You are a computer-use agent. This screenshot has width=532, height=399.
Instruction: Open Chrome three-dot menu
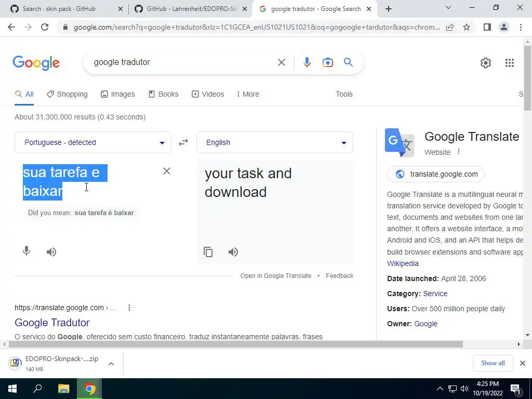[x=521, y=27]
